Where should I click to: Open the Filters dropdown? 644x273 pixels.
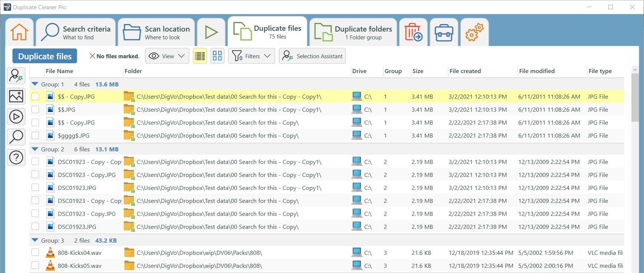(252, 56)
